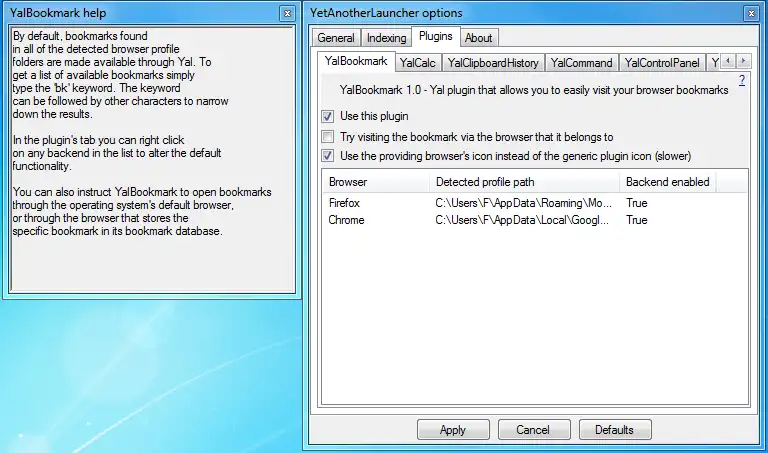Screen dimensions: 768x453
Task: Open the YalCommand plugin tab
Action: click(x=581, y=63)
